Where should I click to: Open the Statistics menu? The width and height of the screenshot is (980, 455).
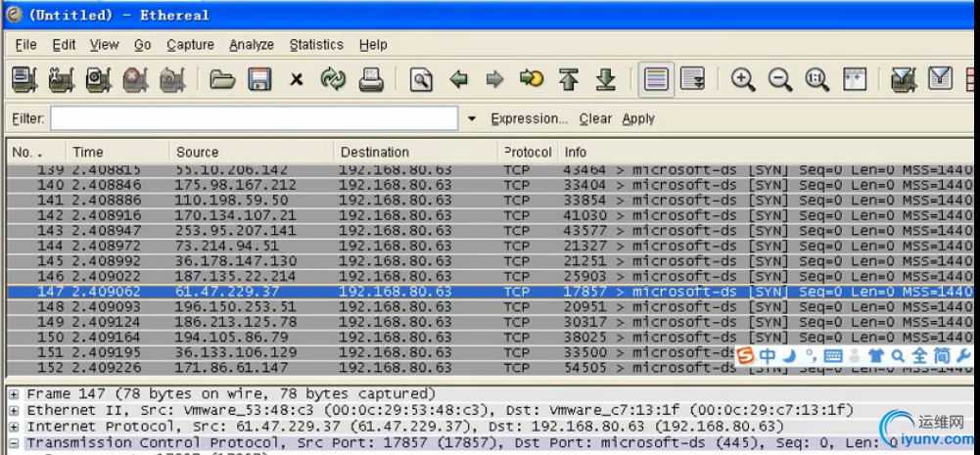pyautogui.click(x=316, y=45)
